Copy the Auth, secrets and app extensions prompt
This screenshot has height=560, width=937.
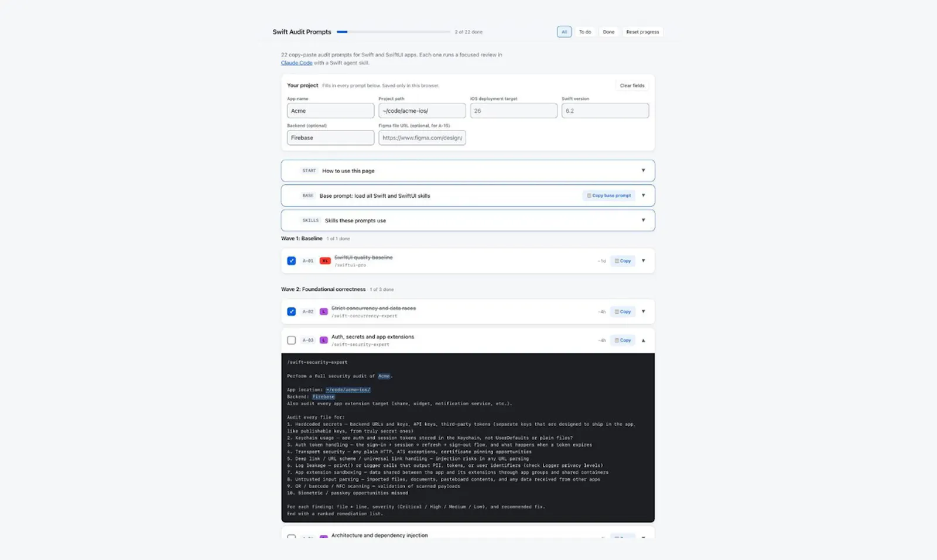tap(623, 341)
